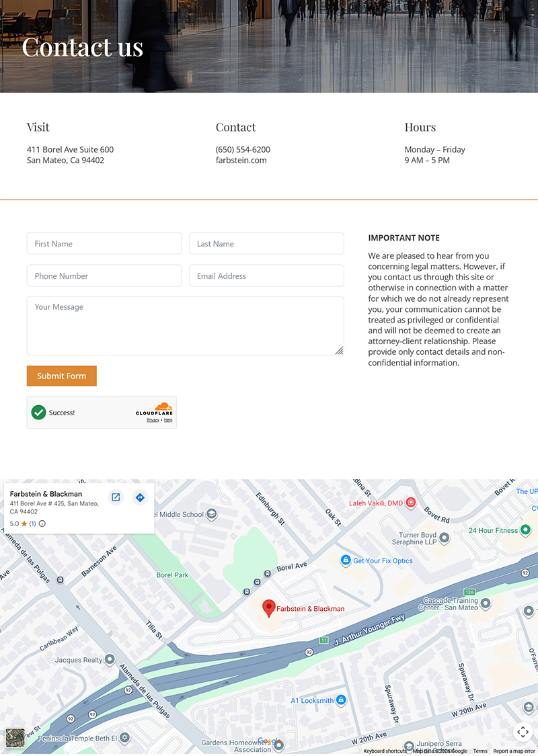Click the First Name field
Image resolution: width=538 pixels, height=756 pixels.
[104, 243]
